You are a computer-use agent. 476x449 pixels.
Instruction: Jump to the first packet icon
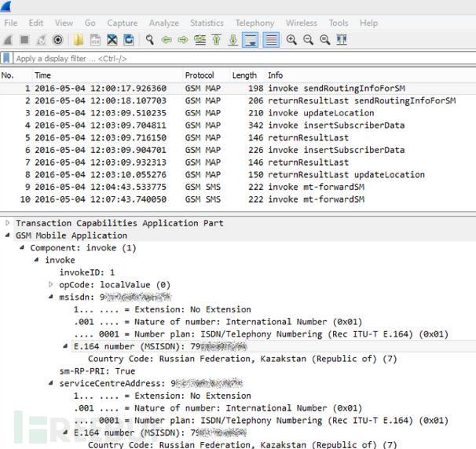(217, 40)
